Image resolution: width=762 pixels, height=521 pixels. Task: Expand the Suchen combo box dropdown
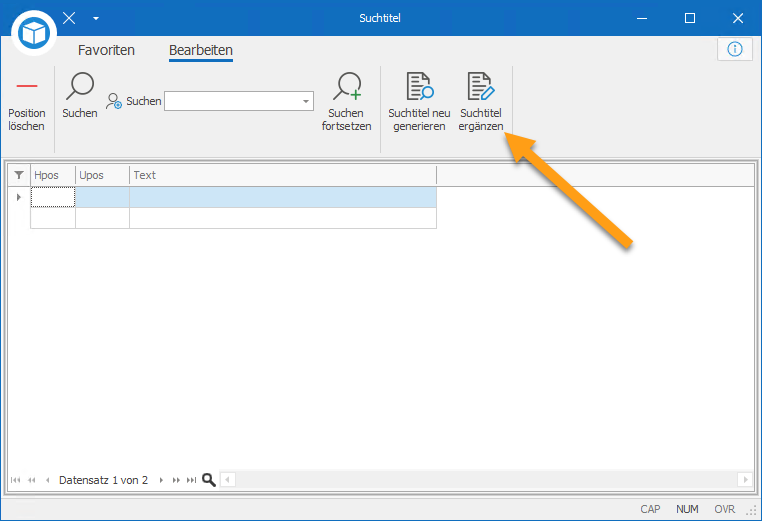coord(306,101)
